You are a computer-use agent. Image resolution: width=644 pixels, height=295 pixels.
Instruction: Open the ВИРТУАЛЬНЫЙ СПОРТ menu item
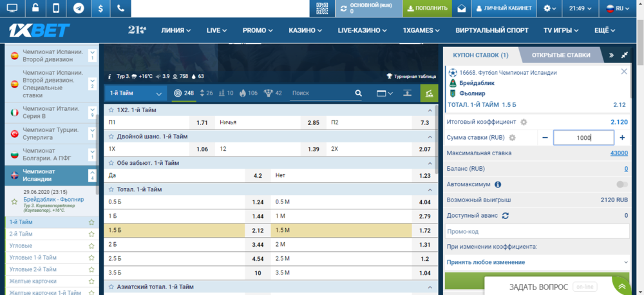point(492,30)
